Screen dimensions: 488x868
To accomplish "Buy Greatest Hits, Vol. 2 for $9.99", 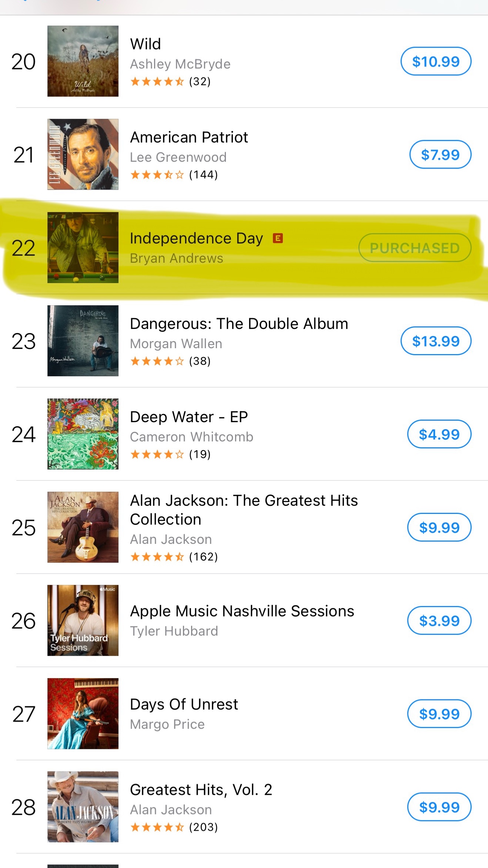I will pos(439,807).
